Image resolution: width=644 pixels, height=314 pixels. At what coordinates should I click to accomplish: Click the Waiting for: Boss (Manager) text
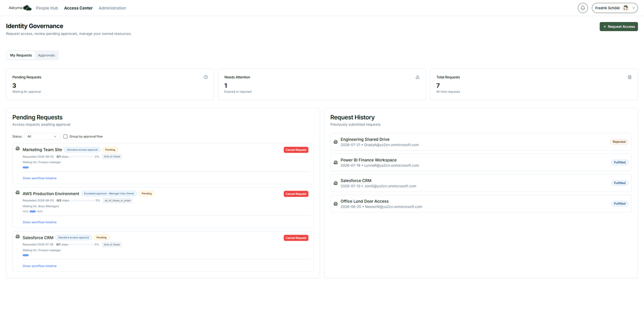coord(41,206)
